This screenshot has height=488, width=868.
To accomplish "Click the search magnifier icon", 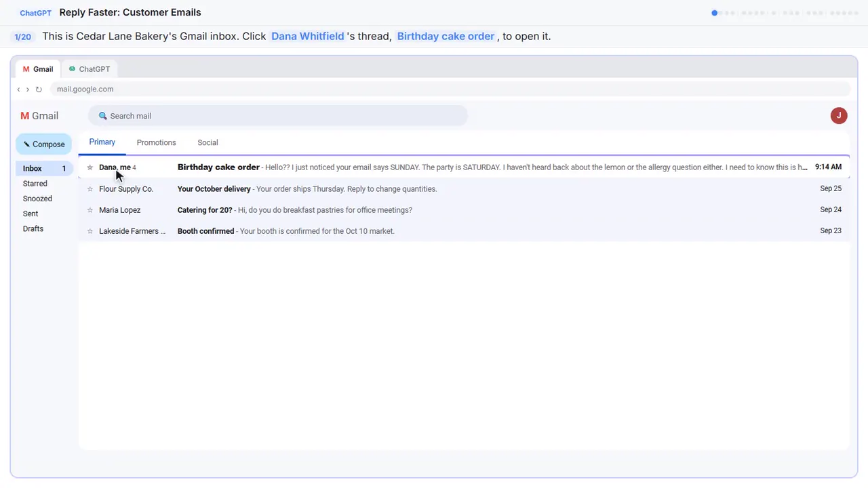I will 103,116.
